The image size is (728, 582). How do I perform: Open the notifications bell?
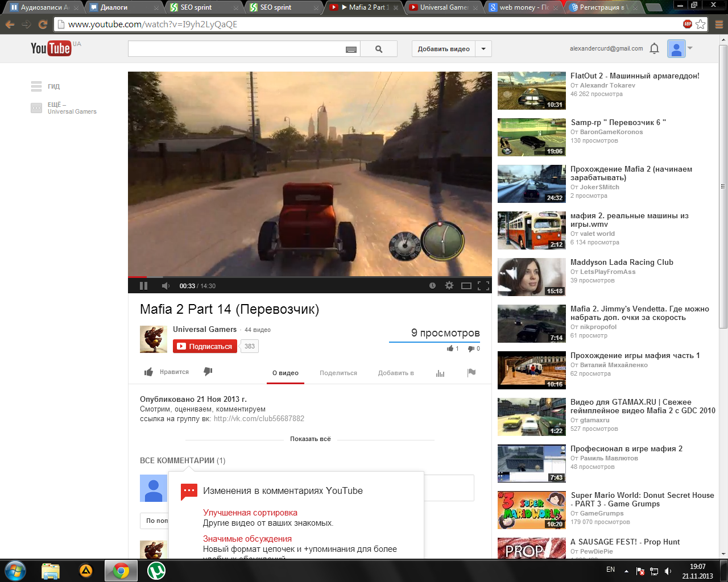tap(654, 48)
